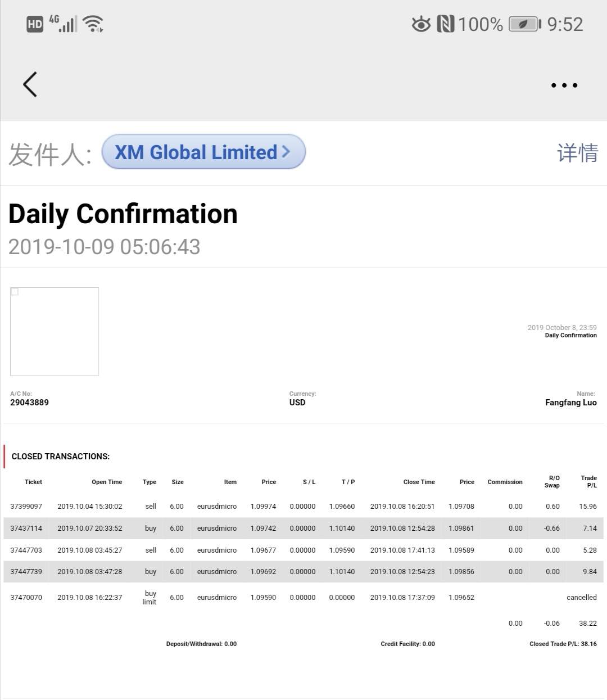Screen dimensions: 607x700
Task: Tap the HD call status icon
Action: coord(35,24)
